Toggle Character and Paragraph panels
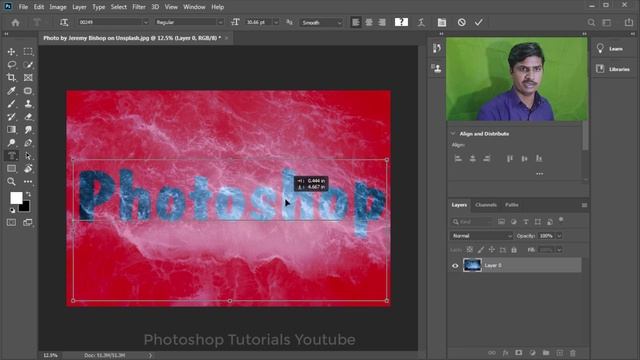 click(x=442, y=22)
